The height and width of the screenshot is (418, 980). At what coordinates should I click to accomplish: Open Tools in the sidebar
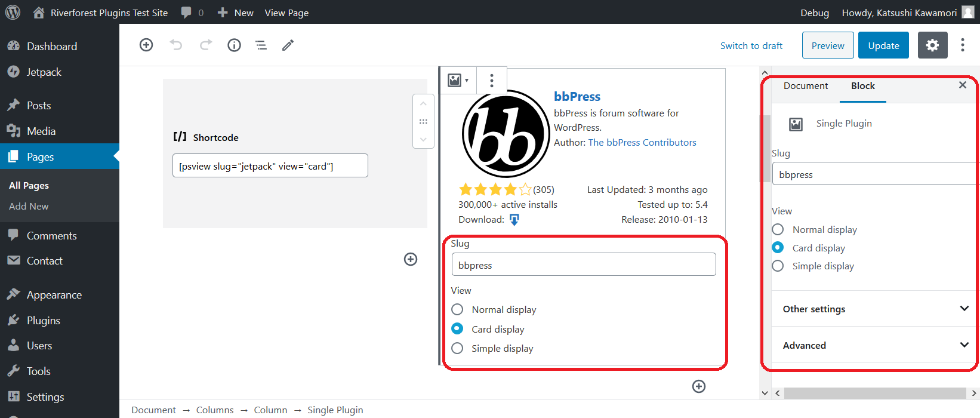38,371
